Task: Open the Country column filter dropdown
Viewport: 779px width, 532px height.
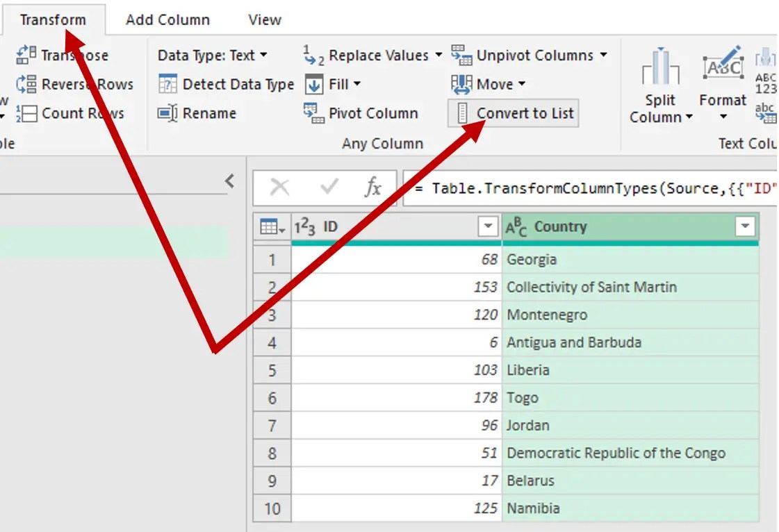Action: pyautogui.click(x=745, y=226)
